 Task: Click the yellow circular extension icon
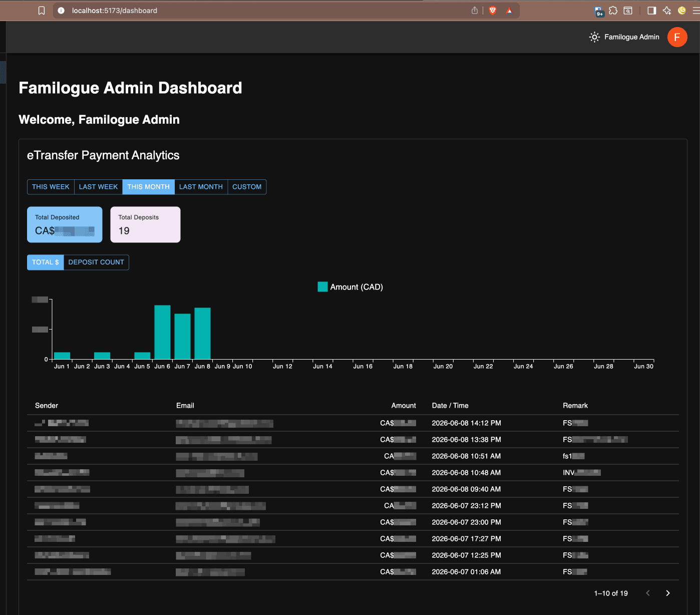681,11
